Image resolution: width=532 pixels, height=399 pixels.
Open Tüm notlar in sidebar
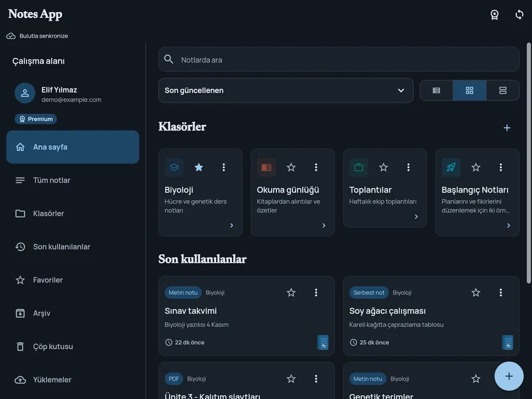tap(73, 180)
